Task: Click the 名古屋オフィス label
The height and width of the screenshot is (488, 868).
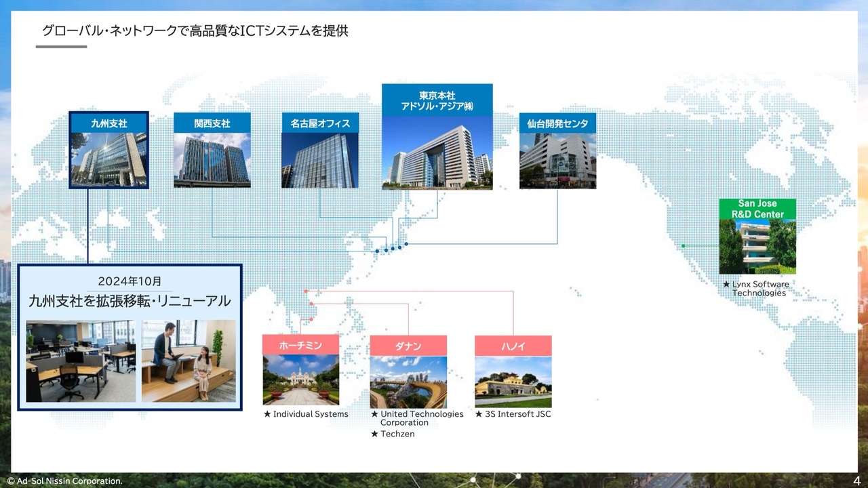Action: coord(320,123)
